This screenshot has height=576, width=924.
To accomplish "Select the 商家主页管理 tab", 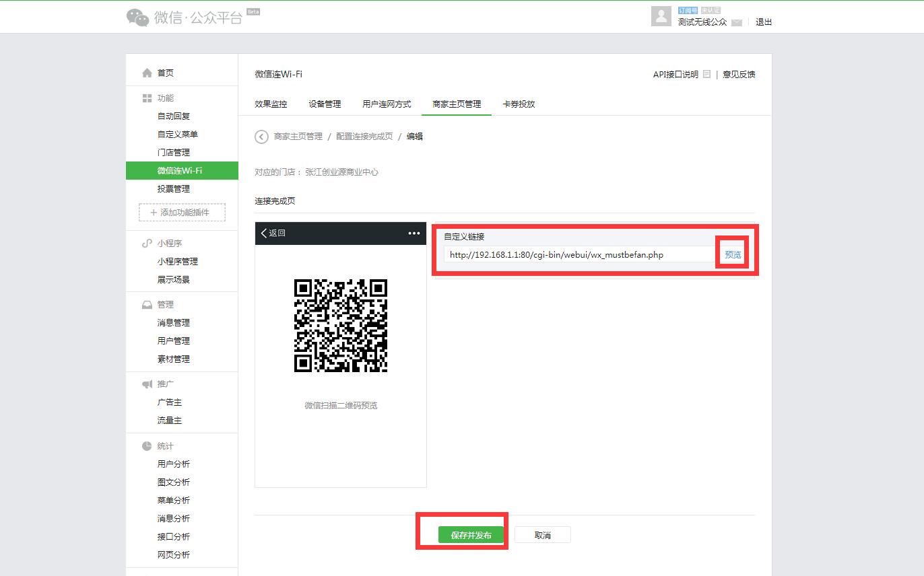I will click(x=457, y=104).
